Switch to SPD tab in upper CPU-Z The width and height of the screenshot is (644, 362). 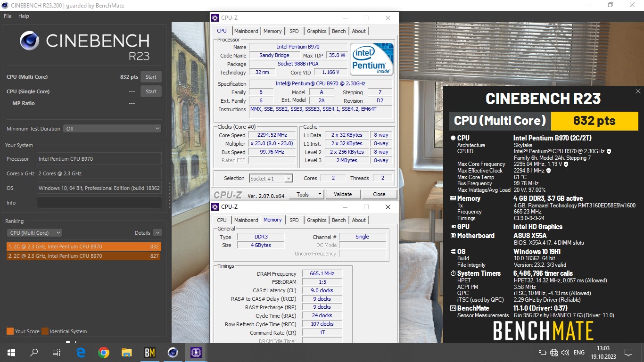click(x=294, y=31)
